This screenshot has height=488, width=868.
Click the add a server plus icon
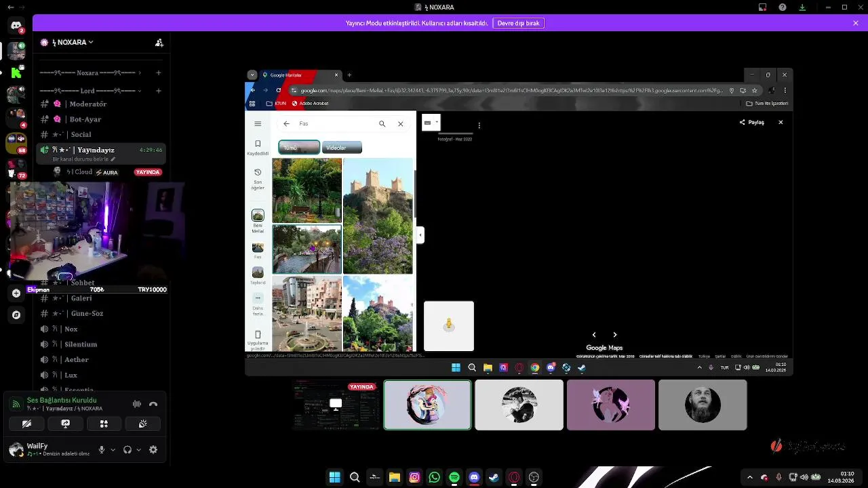16,293
